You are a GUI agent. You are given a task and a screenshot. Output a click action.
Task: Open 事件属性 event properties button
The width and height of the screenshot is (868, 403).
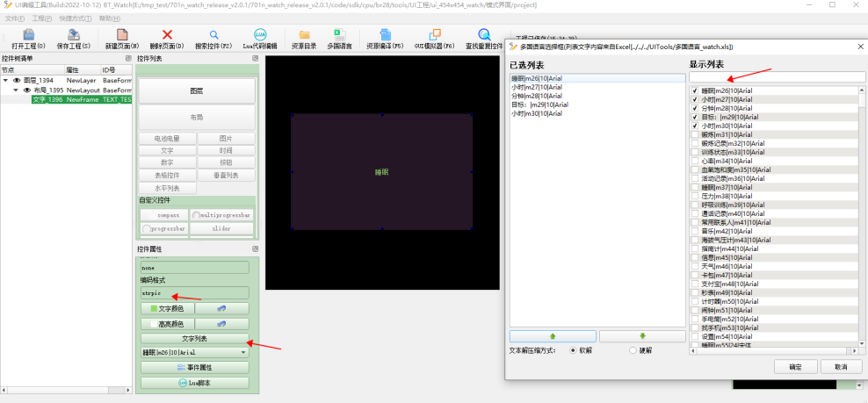195,368
